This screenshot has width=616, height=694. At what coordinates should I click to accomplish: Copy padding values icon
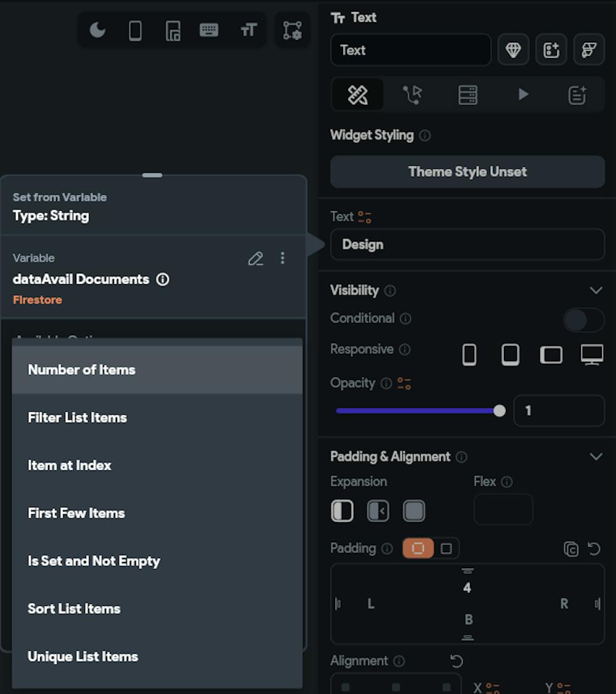coord(571,549)
